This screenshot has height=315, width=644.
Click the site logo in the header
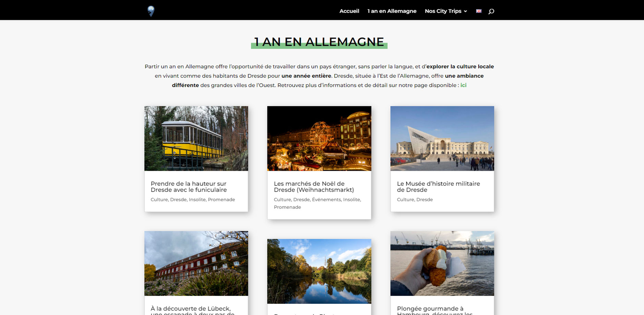click(x=151, y=11)
